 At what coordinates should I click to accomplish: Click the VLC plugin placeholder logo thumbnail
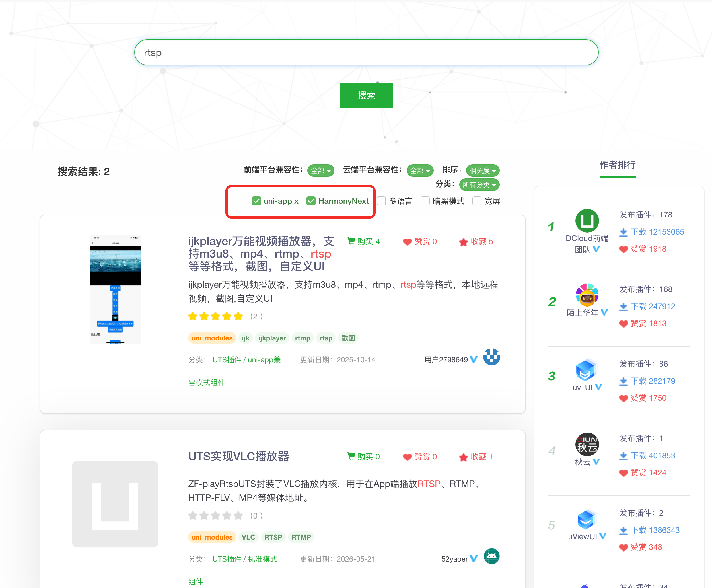[115, 504]
